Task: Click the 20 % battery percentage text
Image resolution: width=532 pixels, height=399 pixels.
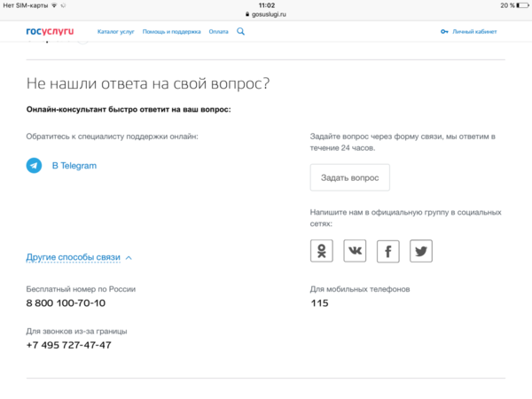Action: 507,5
